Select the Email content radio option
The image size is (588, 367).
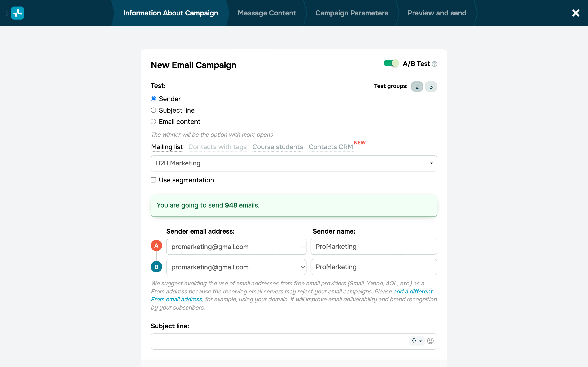[153, 122]
